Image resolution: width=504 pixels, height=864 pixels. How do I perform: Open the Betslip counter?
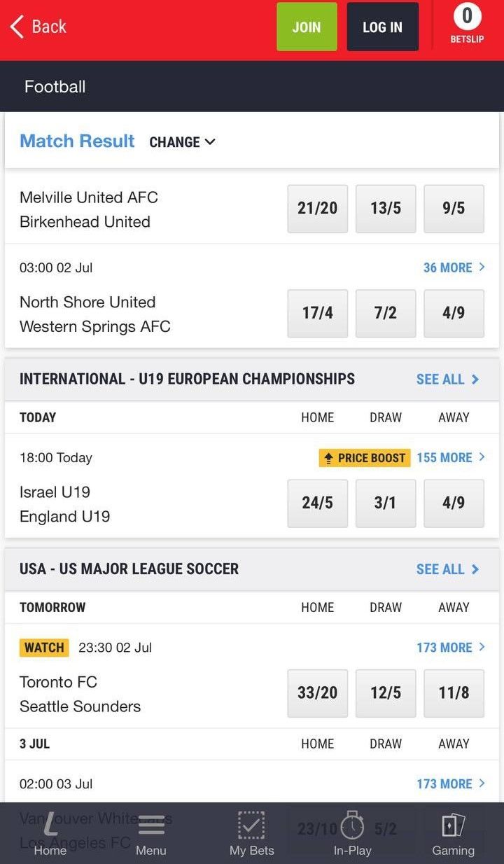(467, 25)
